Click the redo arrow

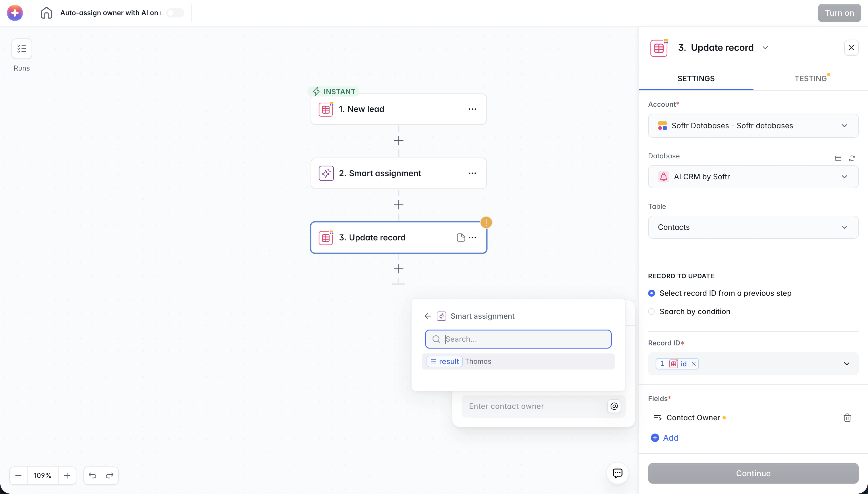coord(109,475)
